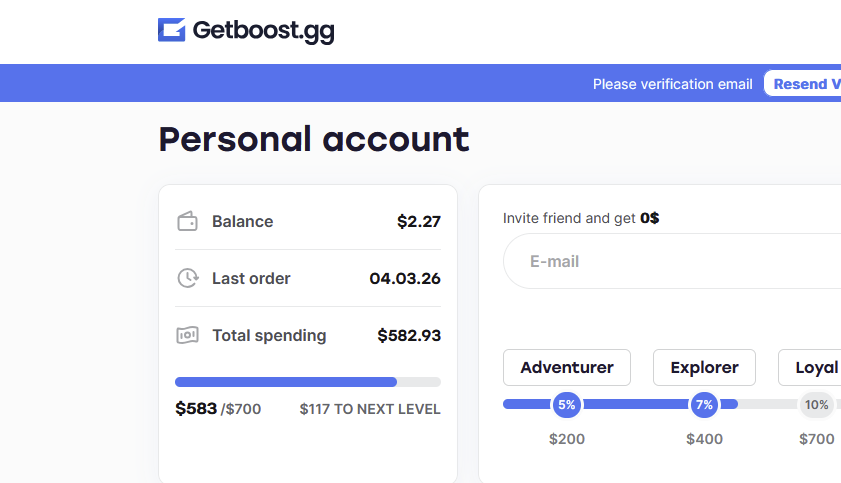Click the loyalty levels progress track

pos(672,404)
